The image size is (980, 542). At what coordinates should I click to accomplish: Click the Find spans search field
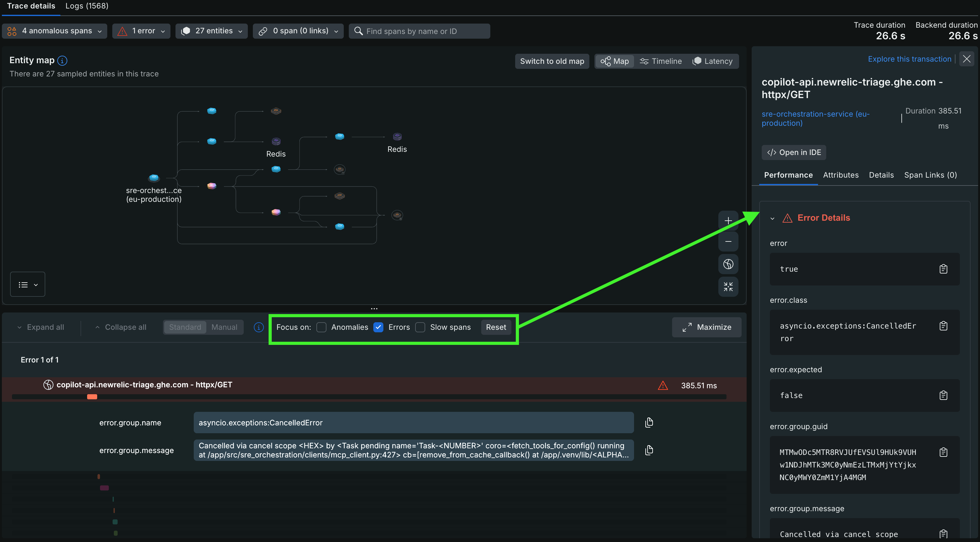pyautogui.click(x=419, y=31)
